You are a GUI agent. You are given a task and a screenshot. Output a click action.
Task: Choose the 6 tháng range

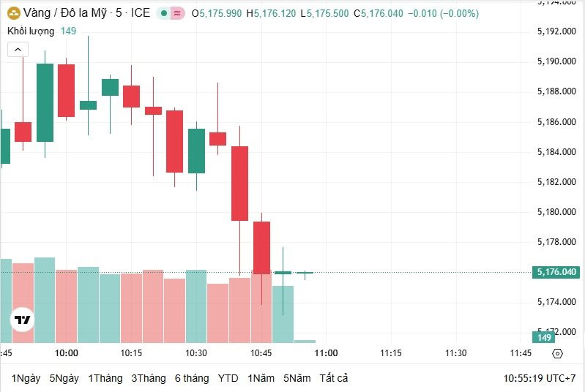click(x=192, y=378)
